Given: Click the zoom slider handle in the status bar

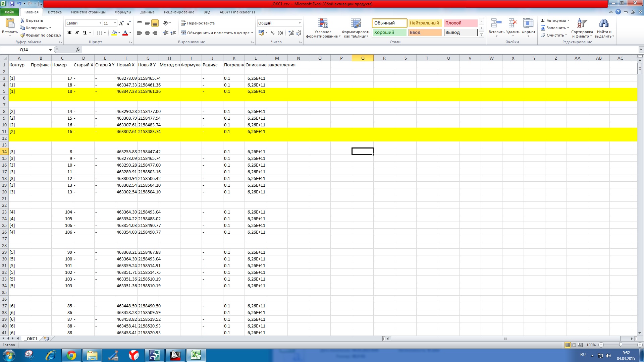Looking at the screenshot, I should (x=621, y=345).
